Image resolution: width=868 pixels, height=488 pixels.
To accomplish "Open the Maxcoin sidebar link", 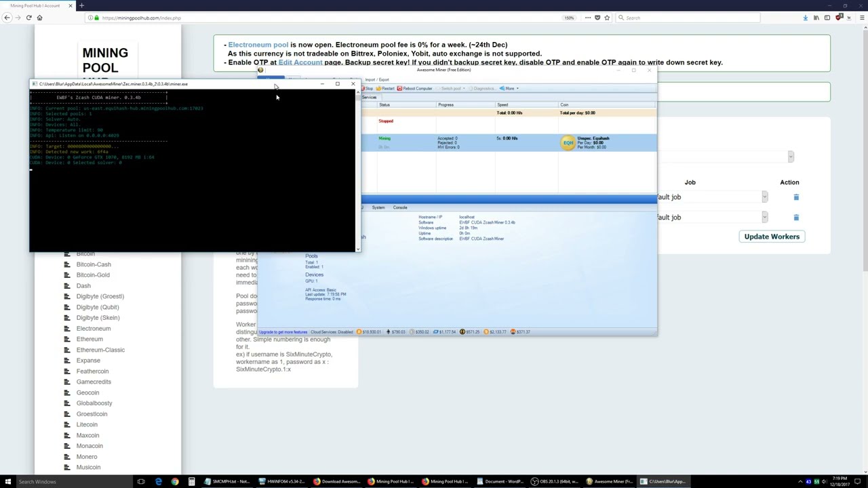I will 87,436.
